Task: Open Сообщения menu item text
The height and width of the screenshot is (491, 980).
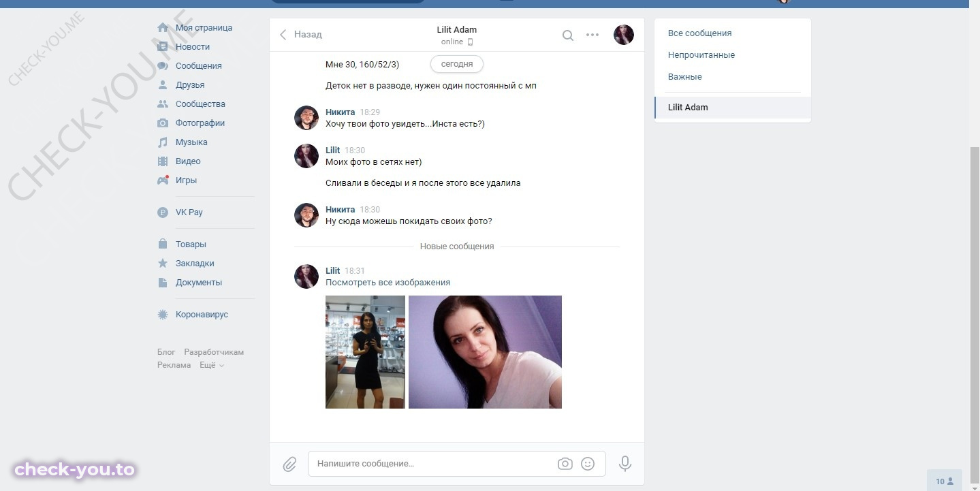Action: click(198, 66)
